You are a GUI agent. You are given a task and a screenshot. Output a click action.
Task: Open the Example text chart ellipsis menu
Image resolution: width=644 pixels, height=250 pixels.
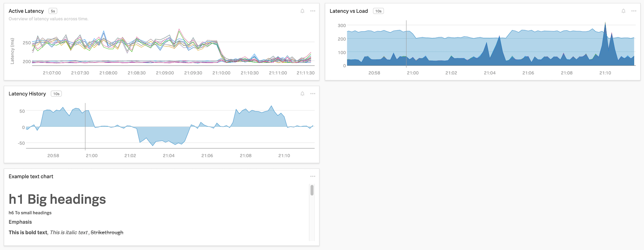(x=313, y=176)
